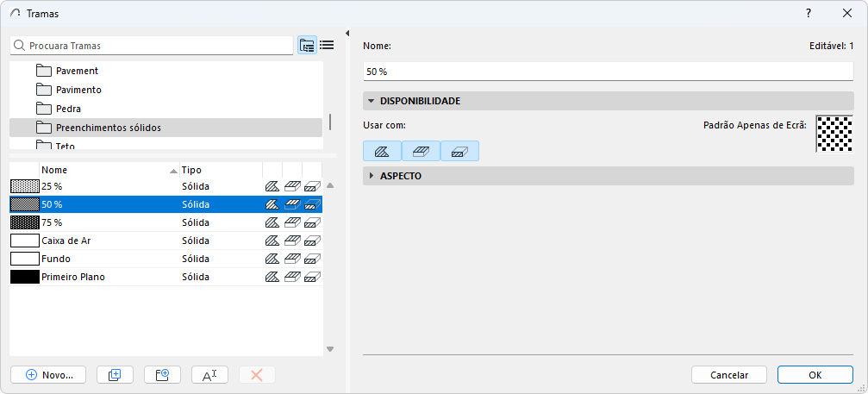Click the screen-only pattern swatch
The width and height of the screenshot is (868, 394).
[x=834, y=134]
